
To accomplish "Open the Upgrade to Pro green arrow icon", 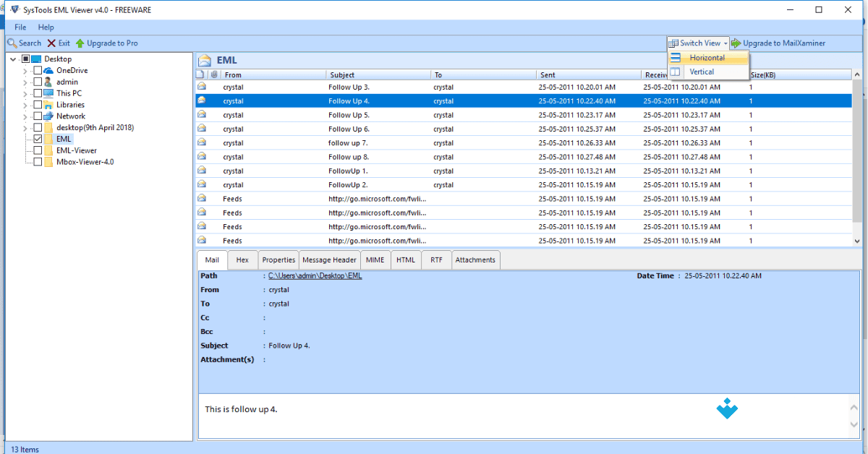I will click(78, 43).
